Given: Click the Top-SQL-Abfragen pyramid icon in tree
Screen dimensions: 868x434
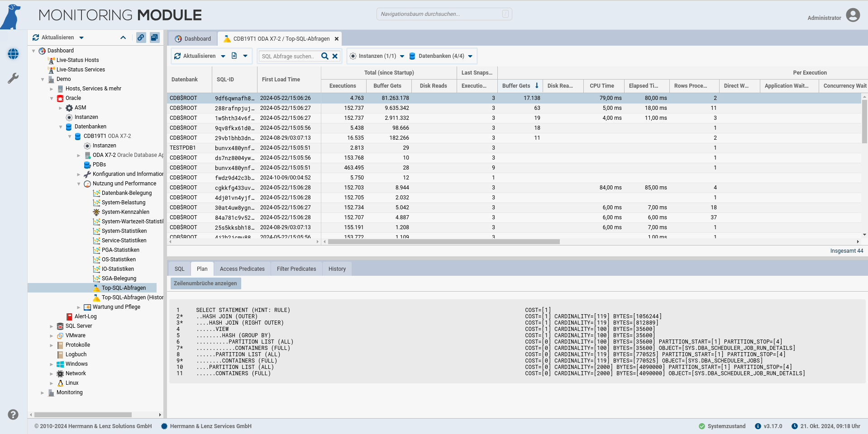Looking at the screenshot, I should [x=96, y=288].
